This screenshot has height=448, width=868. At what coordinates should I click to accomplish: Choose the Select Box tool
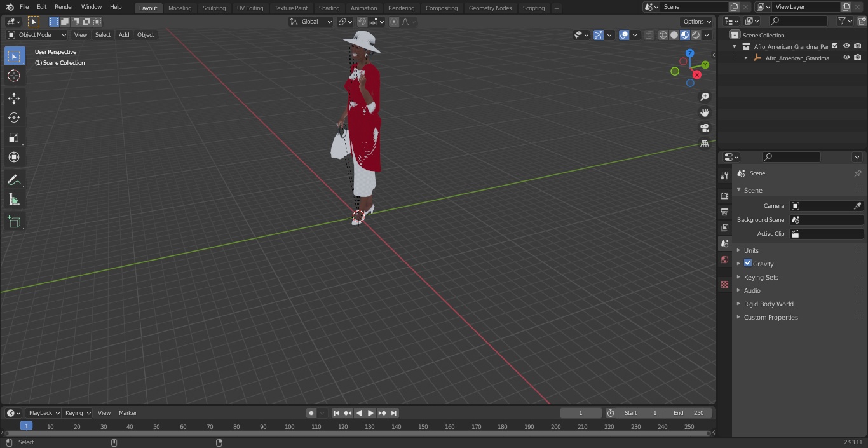tap(14, 56)
